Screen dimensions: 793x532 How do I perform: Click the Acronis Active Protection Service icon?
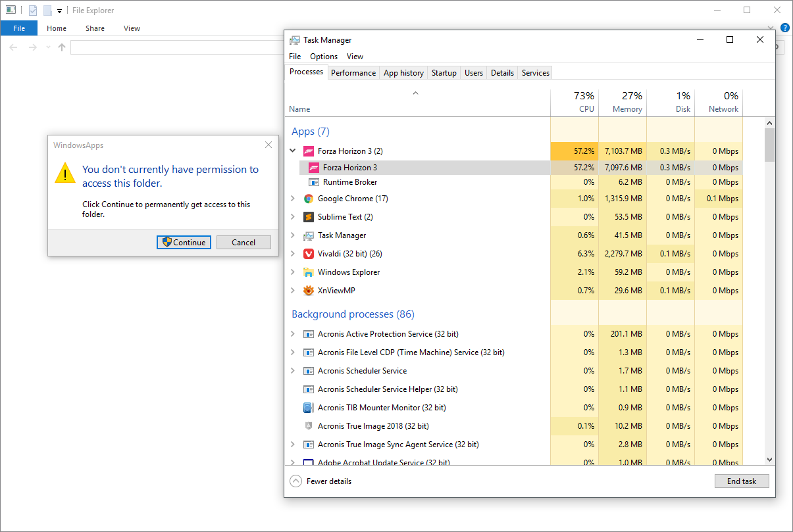point(308,334)
